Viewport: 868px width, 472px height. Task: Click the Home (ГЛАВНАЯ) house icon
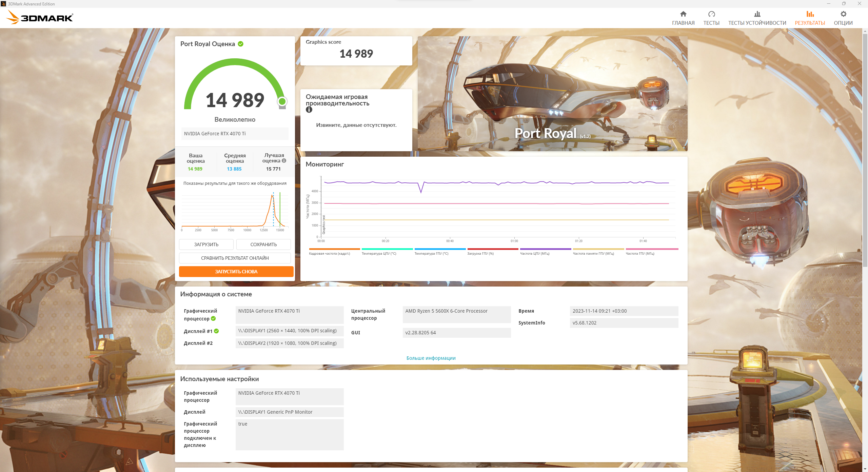pos(683,14)
